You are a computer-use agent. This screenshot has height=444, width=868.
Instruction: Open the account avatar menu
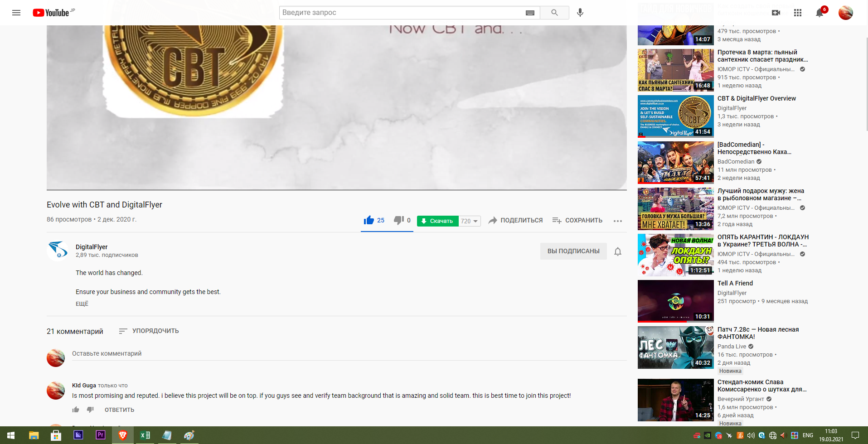(x=846, y=13)
